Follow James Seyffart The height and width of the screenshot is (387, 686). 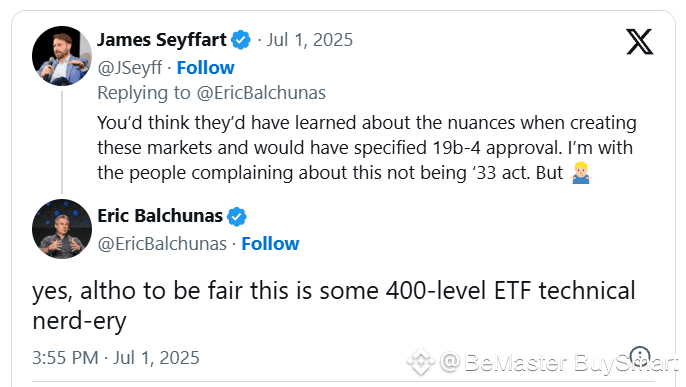pos(205,68)
